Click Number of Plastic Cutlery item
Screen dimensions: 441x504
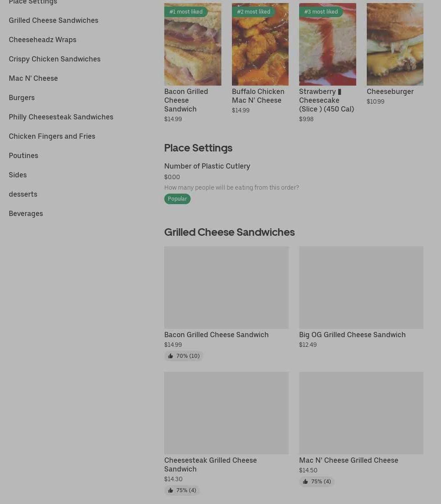click(207, 166)
